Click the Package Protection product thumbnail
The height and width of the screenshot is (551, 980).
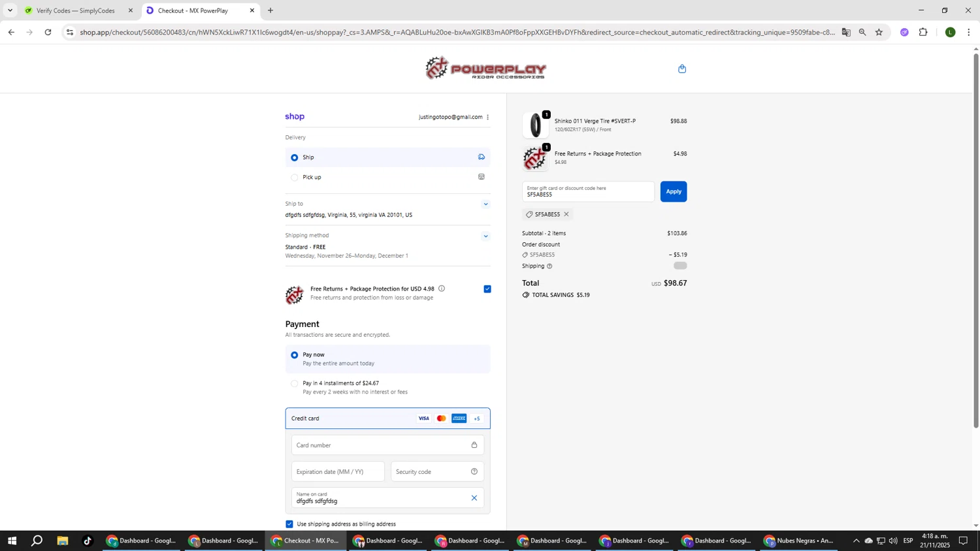click(x=536, y=158)
